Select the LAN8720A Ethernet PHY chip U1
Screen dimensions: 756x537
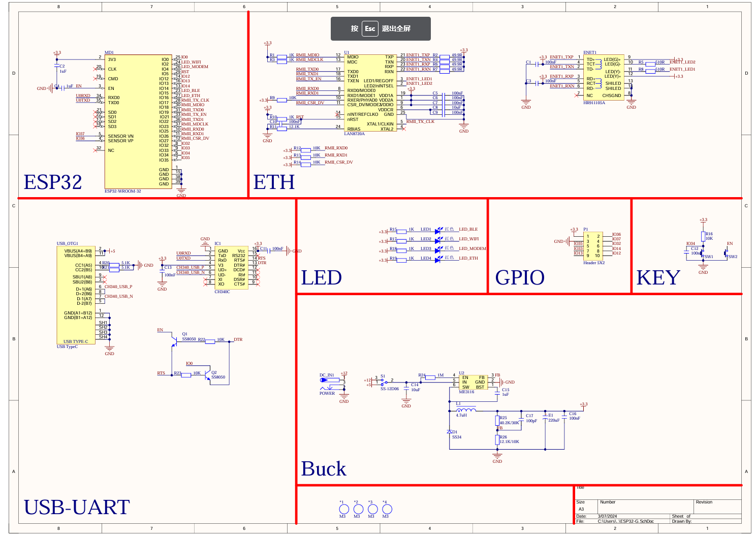click(x=370, y=93)
